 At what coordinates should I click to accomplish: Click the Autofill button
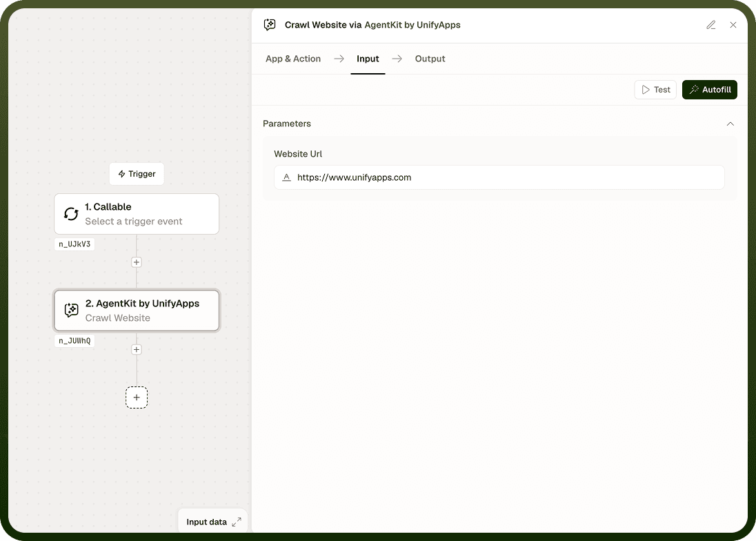click(709, 90)
